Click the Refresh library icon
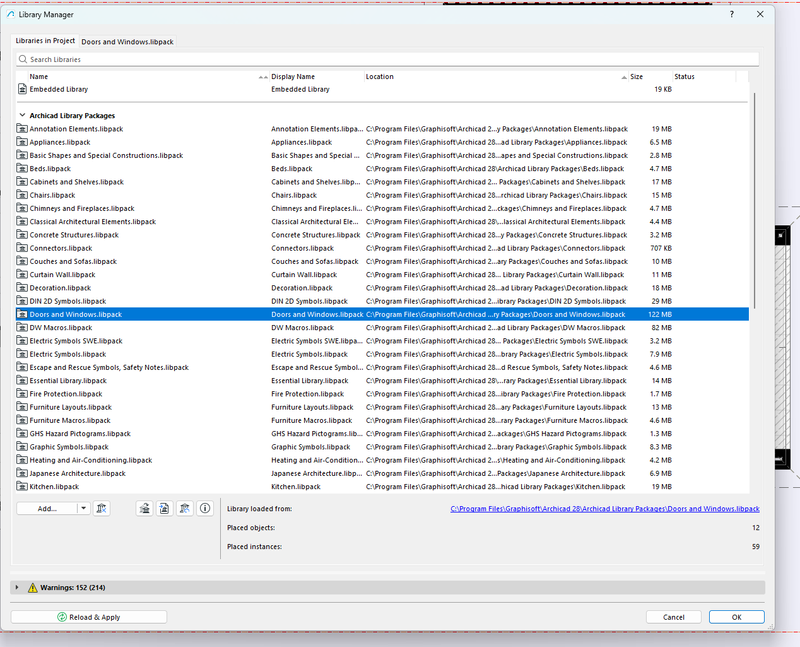Image resolution: width=800 pixels, height=647 pixels. click(x=144, y=508)
